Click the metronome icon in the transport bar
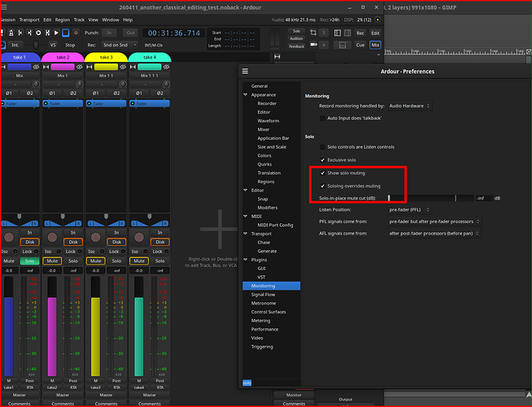Image resolution: width=532 pixels, height=407 pixels. (11, 33)
